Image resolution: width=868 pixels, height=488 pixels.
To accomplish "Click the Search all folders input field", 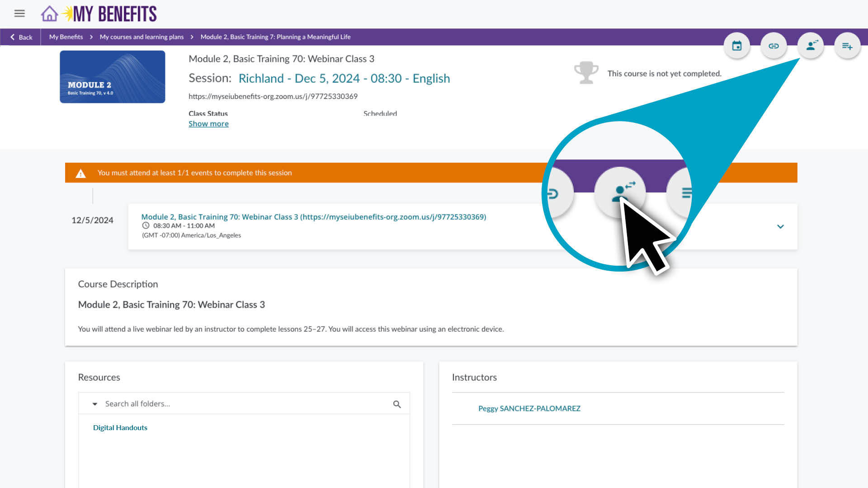I will 226,404.
